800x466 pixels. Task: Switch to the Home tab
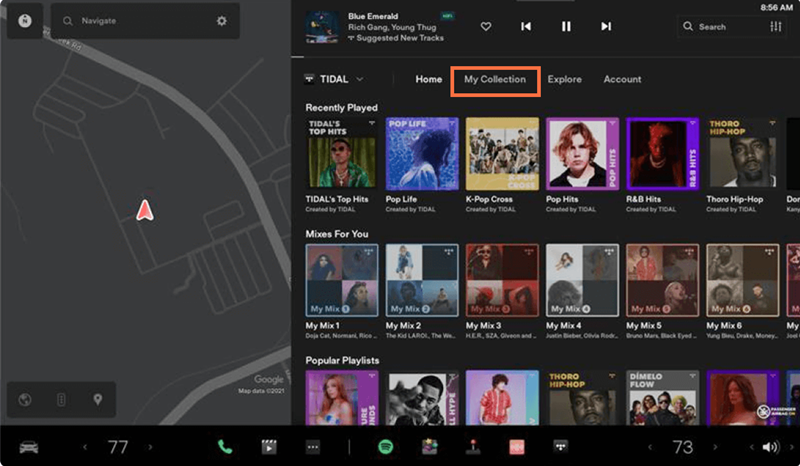pyautogui.click(x=429, y=79)
